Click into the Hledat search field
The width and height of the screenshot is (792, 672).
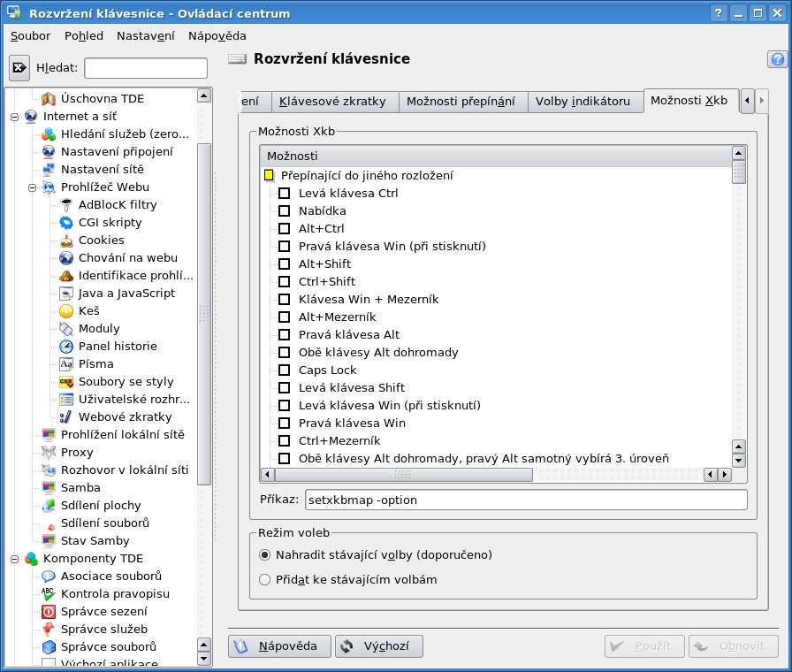pos(146,68)
